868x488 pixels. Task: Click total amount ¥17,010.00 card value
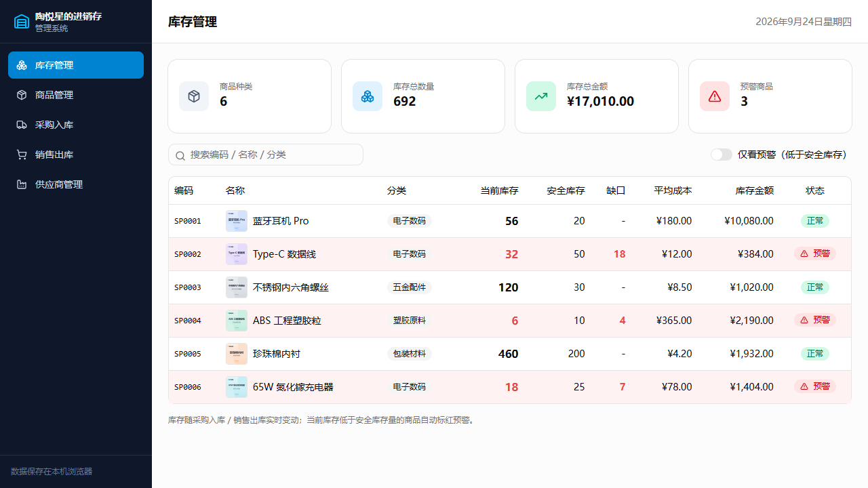click(x=600, y=102)
